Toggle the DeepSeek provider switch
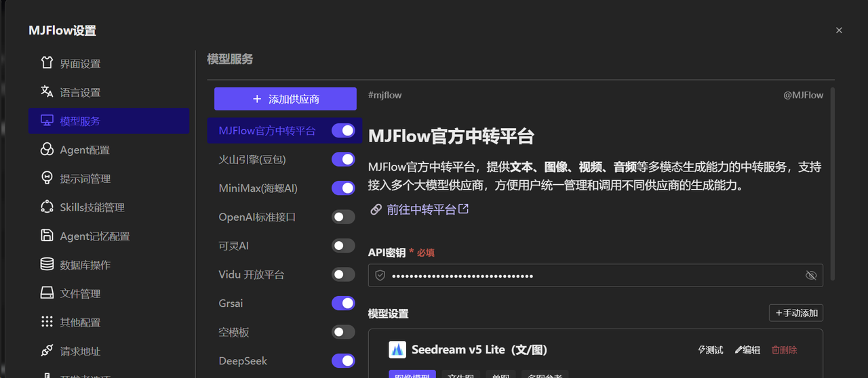The image size is (868, 378). (343, 361)
